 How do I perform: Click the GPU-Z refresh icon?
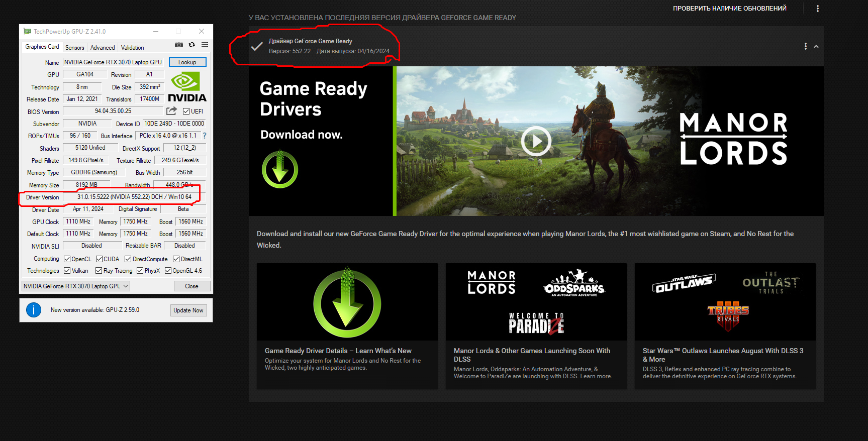point(191,45)
